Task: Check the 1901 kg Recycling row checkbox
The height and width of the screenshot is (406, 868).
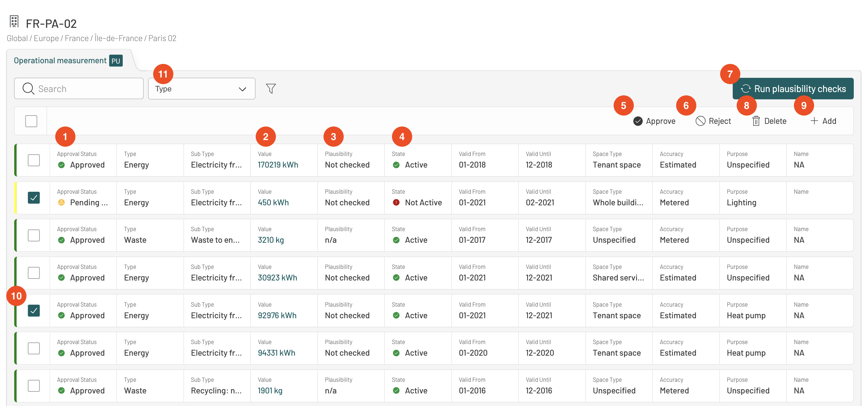Action: click(34, 386)
